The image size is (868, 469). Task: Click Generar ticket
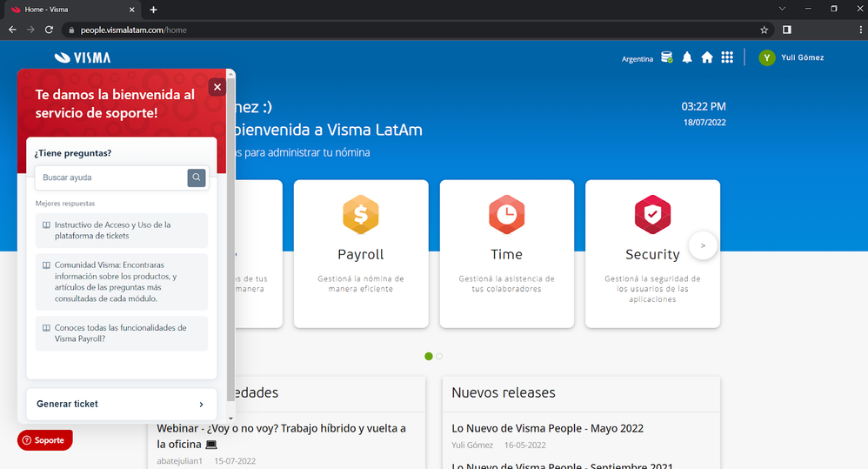122,405
